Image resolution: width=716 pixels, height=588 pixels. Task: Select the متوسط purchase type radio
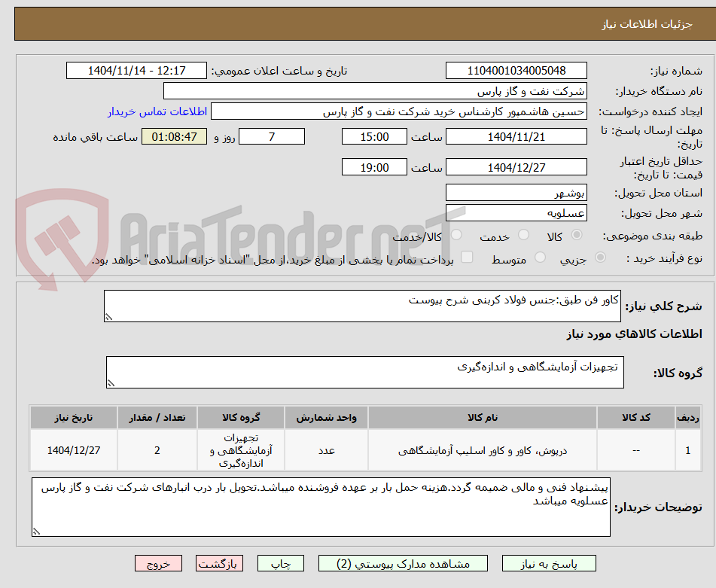(540, 257)
